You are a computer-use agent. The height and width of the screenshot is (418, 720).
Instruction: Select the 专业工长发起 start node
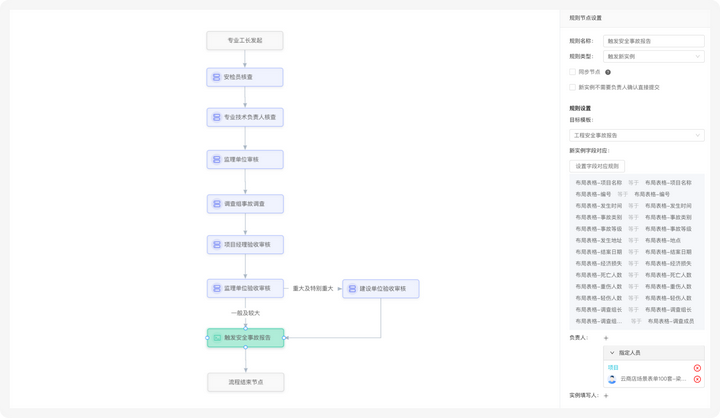[x=245, y=40]
